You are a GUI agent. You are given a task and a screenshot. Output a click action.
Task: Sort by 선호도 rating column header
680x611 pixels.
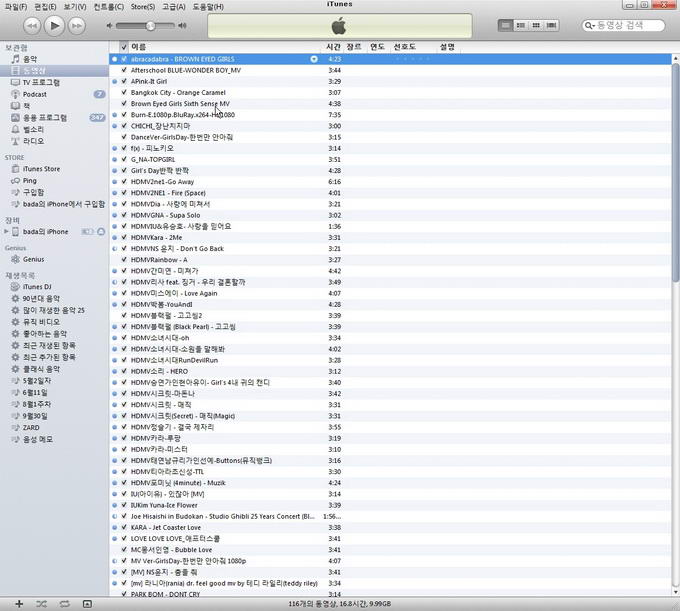[411, 47]
